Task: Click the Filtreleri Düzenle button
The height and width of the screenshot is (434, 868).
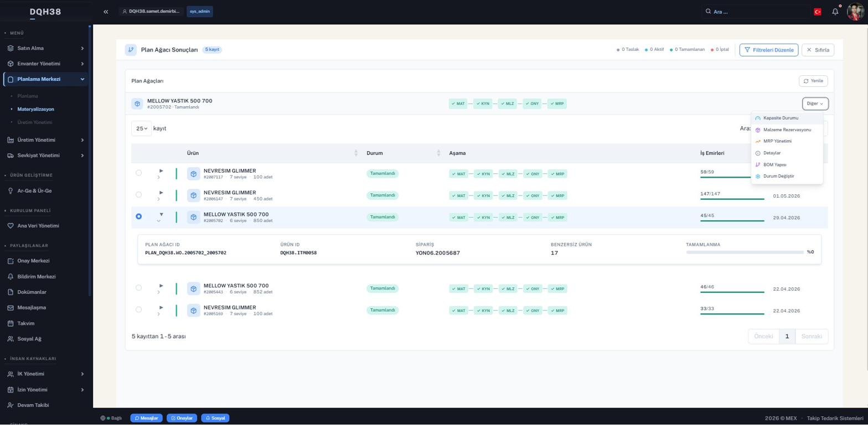Action: [768, 50]
